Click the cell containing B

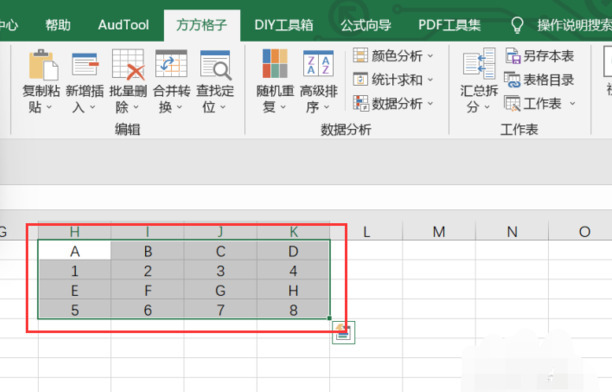coord(148,251)
